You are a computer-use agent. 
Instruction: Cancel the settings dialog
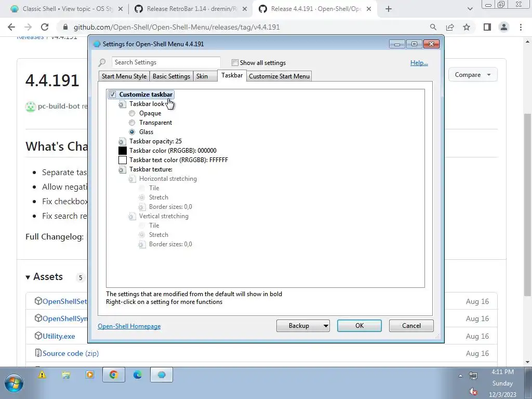[x=411, y=326]
